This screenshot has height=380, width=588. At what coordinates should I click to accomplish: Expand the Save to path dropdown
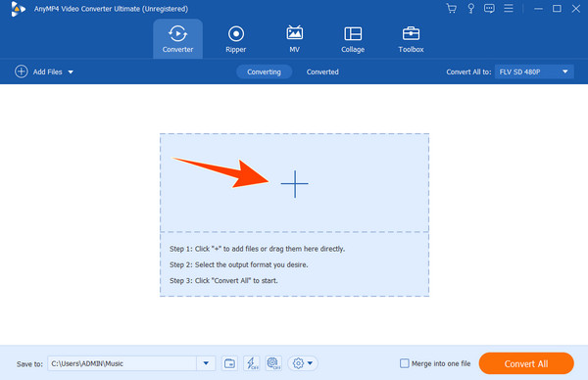(206, 363)
